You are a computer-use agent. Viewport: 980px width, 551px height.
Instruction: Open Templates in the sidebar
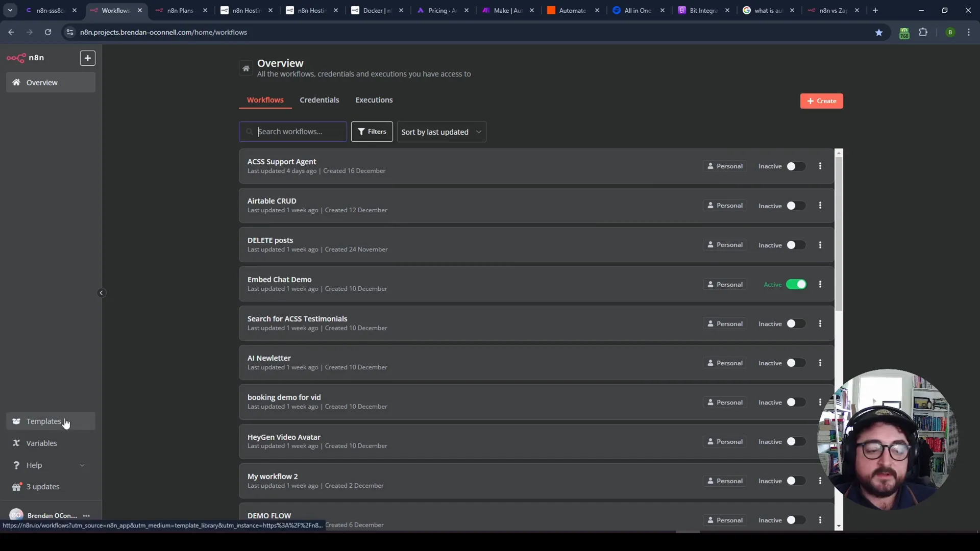click(51, 421)
